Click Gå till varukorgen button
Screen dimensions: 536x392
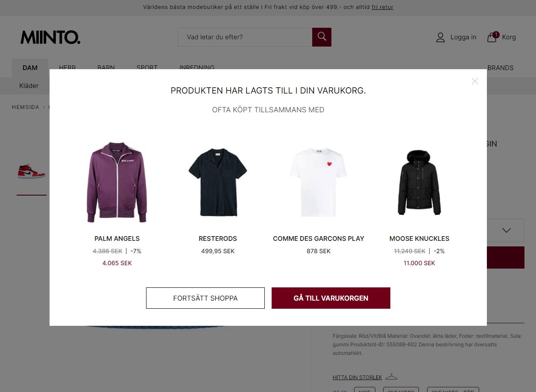331,298
